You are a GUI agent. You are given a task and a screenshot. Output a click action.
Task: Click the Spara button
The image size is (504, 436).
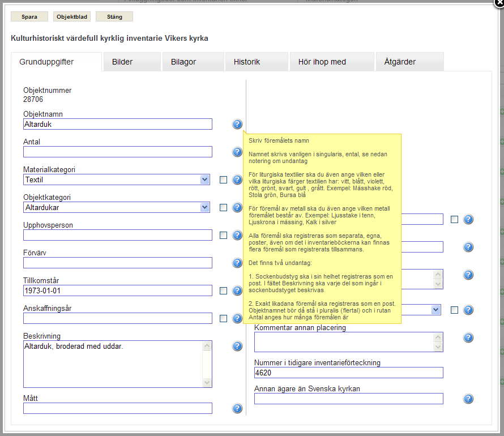click(x=29, y=17)
